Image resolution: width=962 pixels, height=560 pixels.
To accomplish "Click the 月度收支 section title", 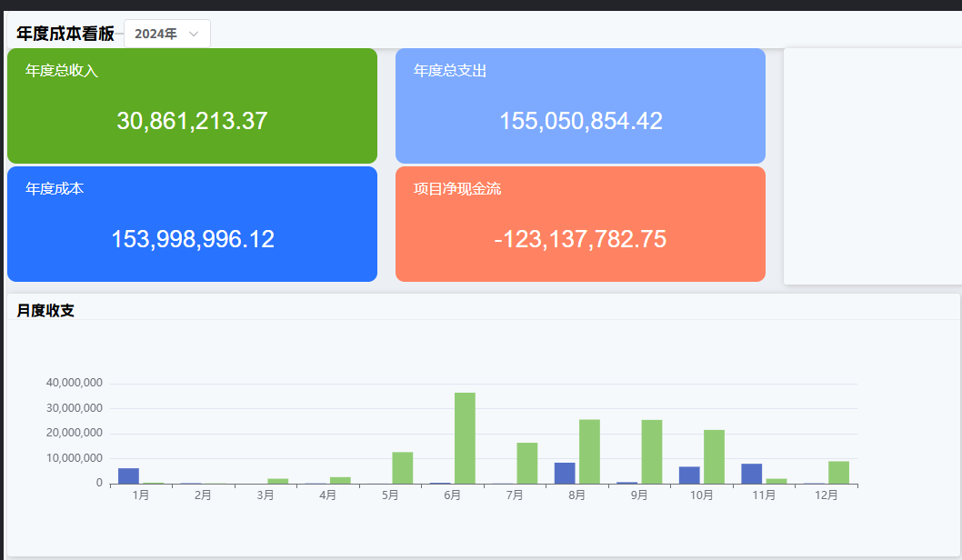I will point(45,310).
